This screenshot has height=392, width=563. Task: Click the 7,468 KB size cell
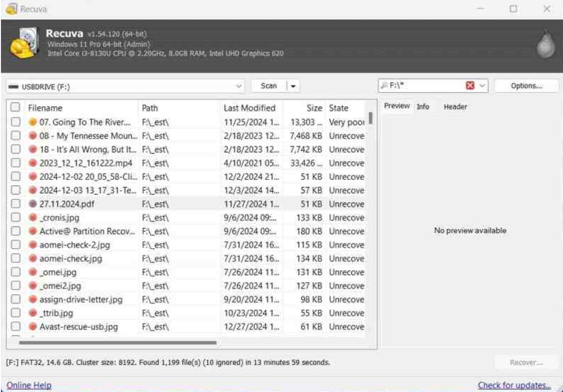pos(306,136)
